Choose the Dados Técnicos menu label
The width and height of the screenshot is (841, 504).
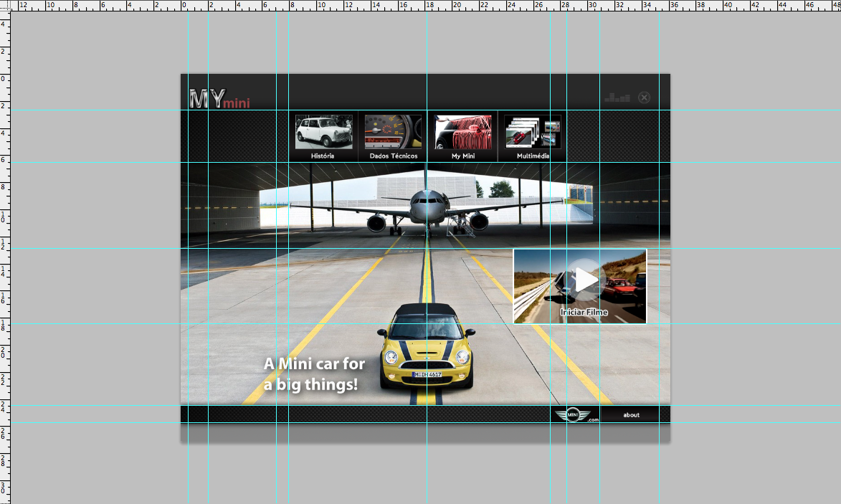393,156
